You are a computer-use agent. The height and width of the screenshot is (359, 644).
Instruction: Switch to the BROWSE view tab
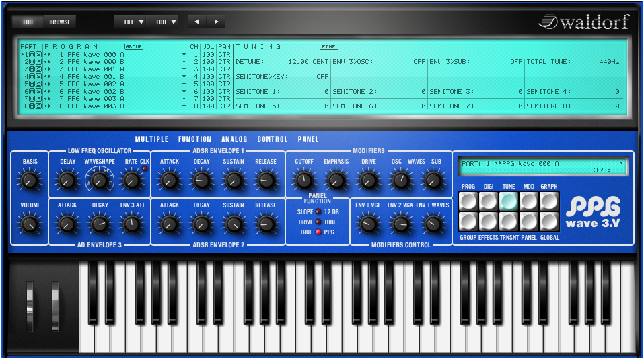click(x=59, y=22)
